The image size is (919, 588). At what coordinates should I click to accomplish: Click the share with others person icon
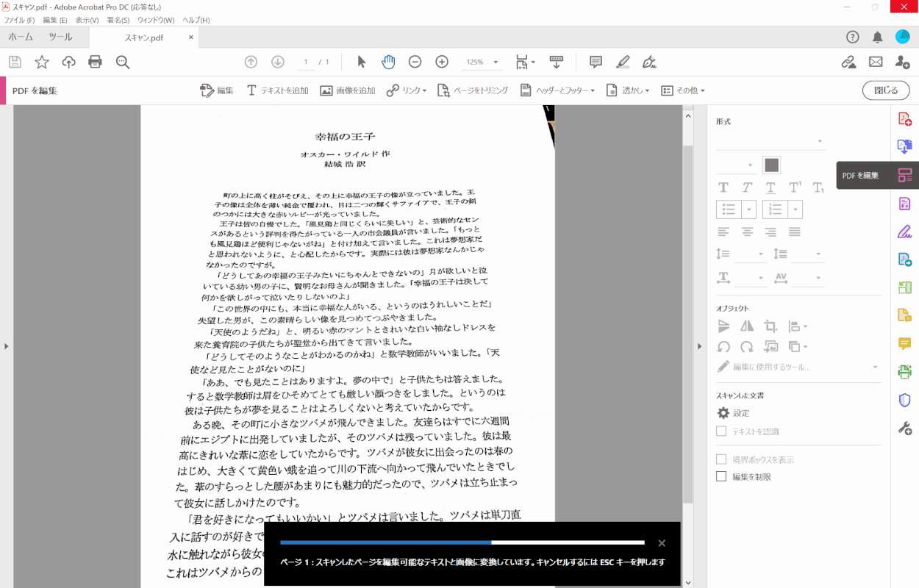pyautogui.click(x=902, y=62)
